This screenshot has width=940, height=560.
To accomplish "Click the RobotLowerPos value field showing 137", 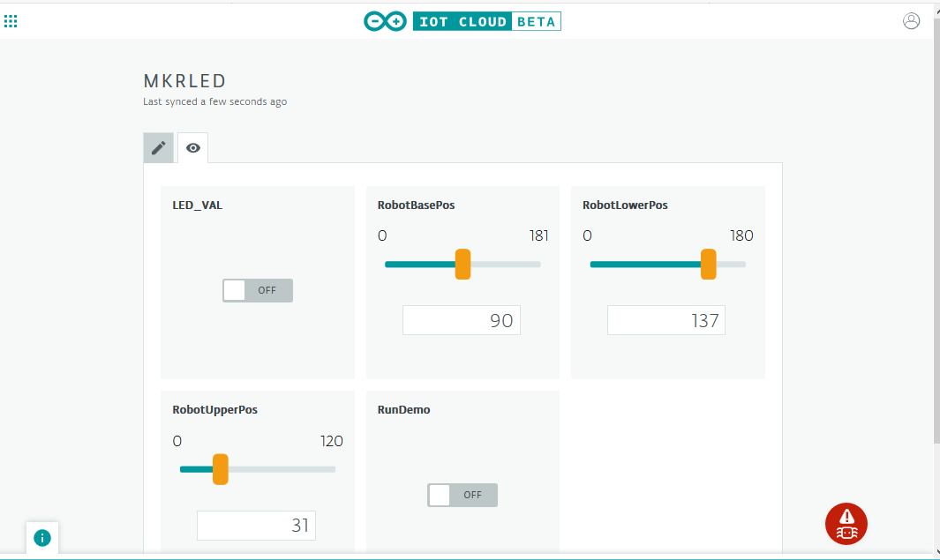I will [x=666, y=320].
